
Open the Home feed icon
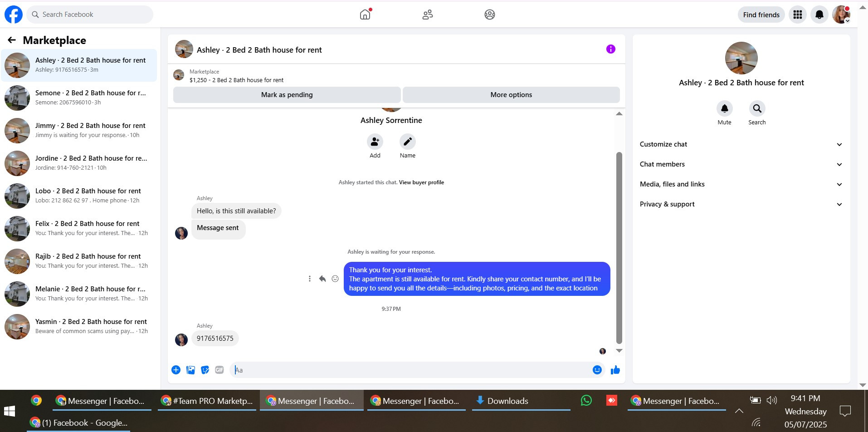(365, 15)
